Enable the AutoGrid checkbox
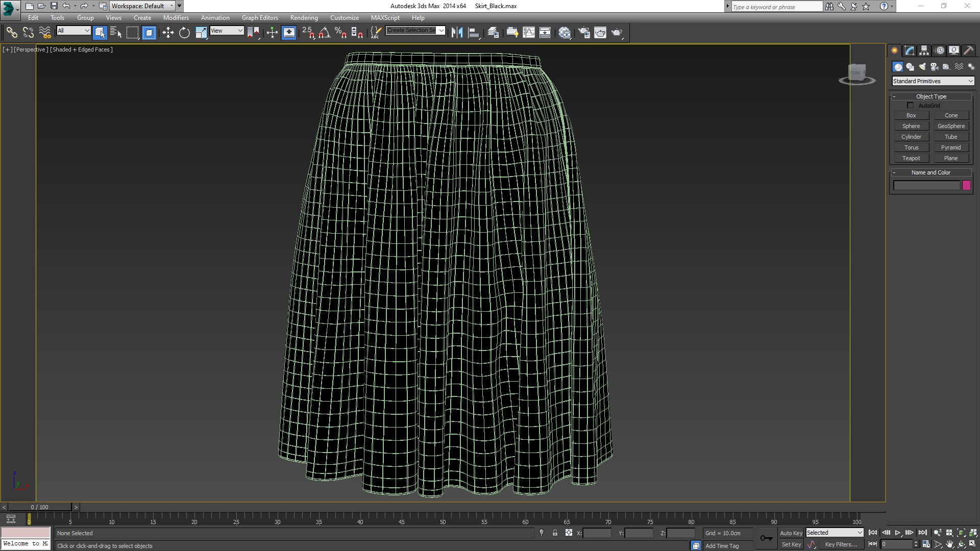980x551 pixels. pos(910,106)
